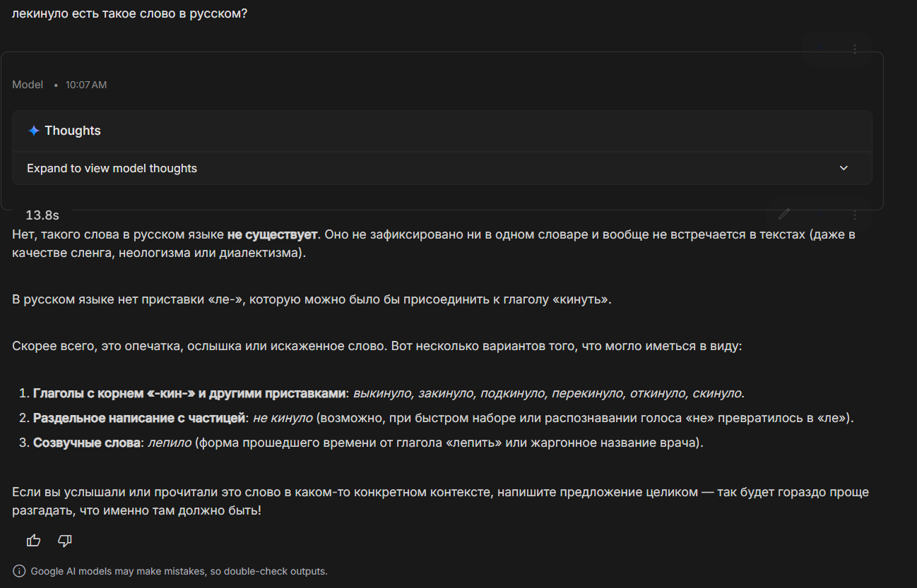Open the three-dot menu above the Model block
The height and width of the screenshot is (588, 917).
pos(855,49)
